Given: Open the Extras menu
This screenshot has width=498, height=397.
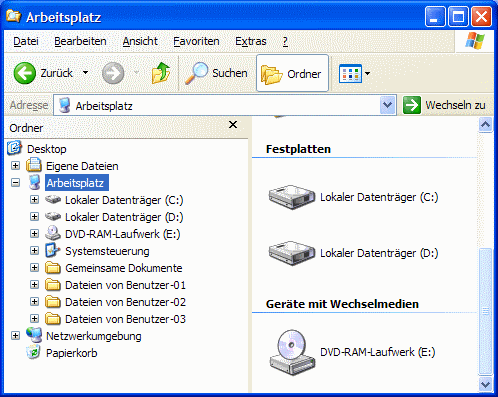Looking at the screenshot, I should 251,41.
